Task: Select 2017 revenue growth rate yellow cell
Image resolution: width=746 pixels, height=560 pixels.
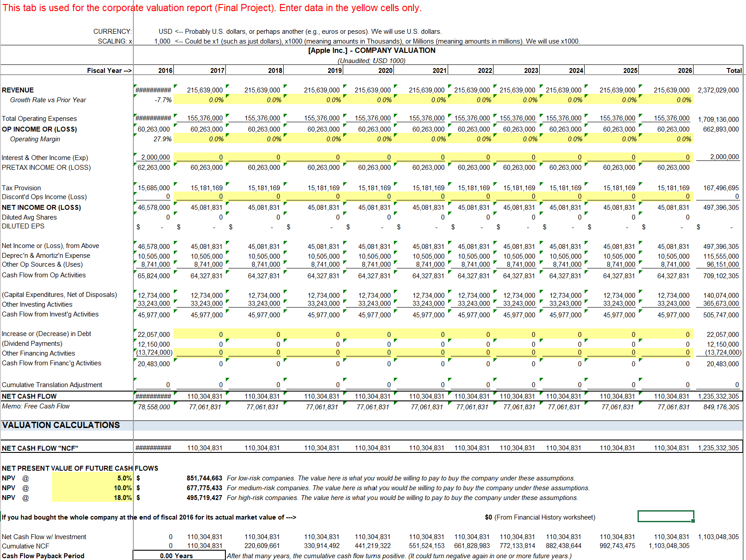Action: click(199, 100)
